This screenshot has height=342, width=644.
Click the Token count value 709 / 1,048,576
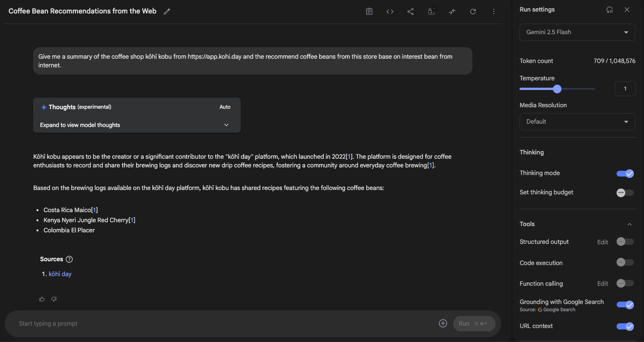614,61
